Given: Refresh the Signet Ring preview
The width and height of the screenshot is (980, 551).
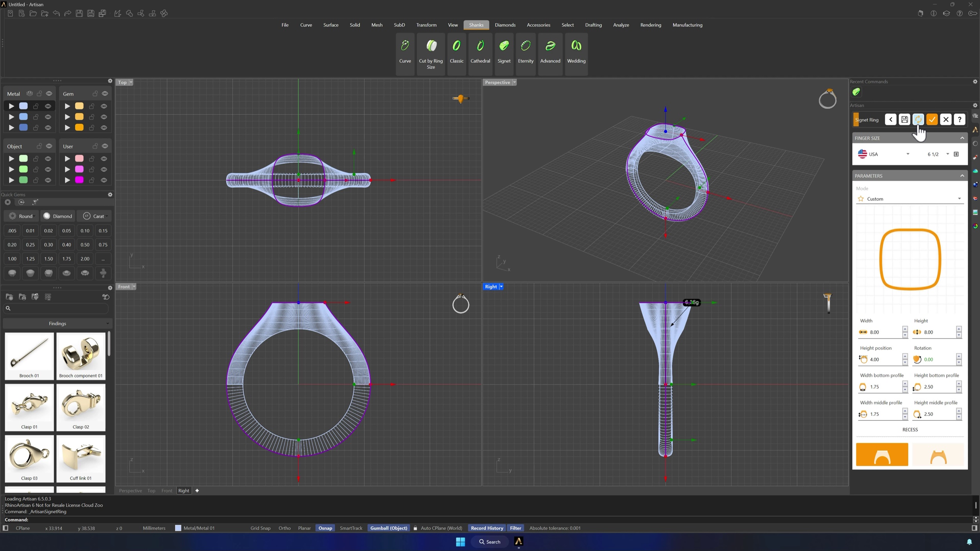Looking at the screenshot, I should click(918, 120).
